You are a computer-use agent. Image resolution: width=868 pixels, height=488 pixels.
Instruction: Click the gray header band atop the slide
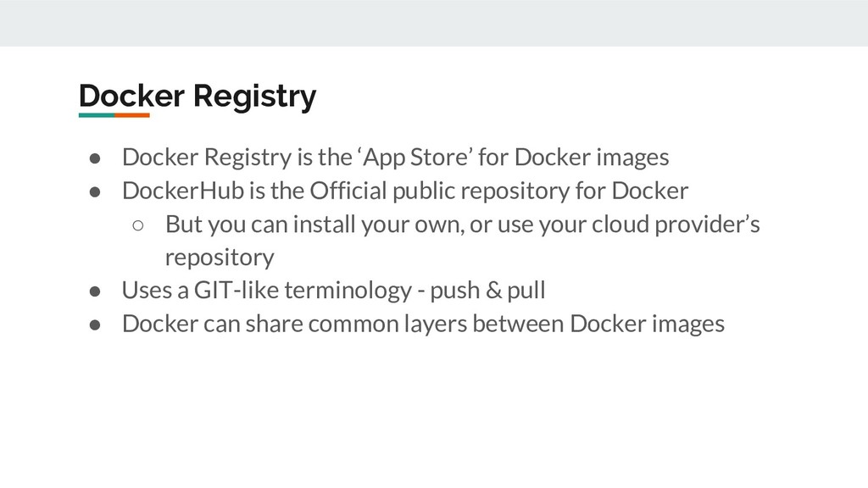pos(434,23)
